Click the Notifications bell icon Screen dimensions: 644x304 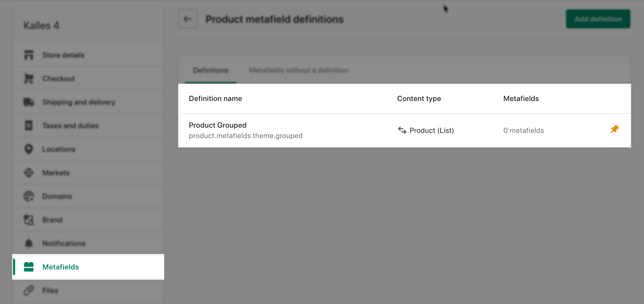click(x=29, y=243)
